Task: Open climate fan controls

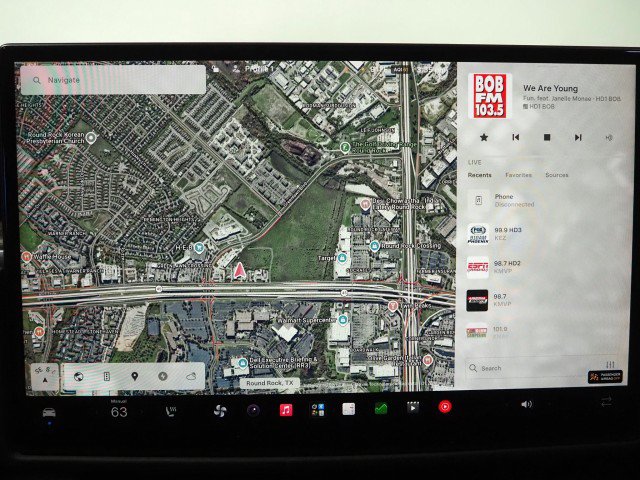Action: (220, 411)
